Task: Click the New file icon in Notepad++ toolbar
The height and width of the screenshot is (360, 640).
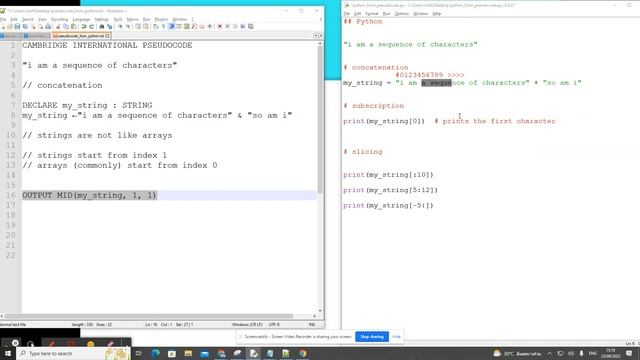Action: (x=3, y=27)
